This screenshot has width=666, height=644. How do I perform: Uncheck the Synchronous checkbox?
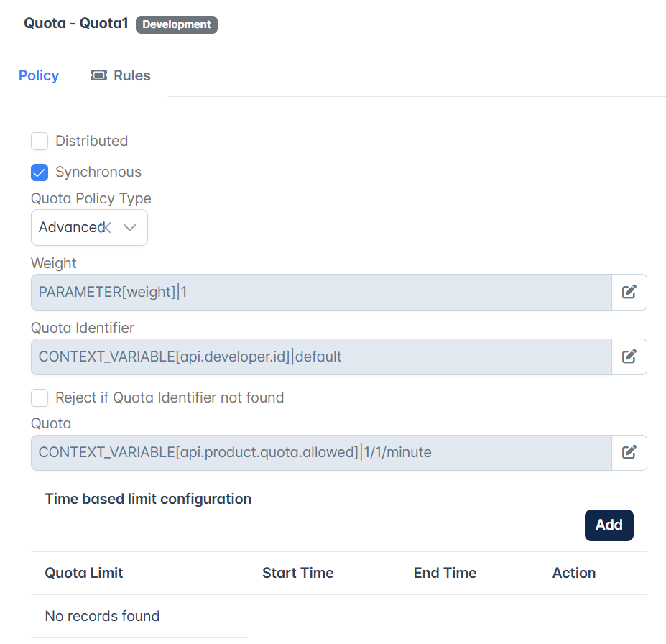pyautogui.click(x=40, y=172)
